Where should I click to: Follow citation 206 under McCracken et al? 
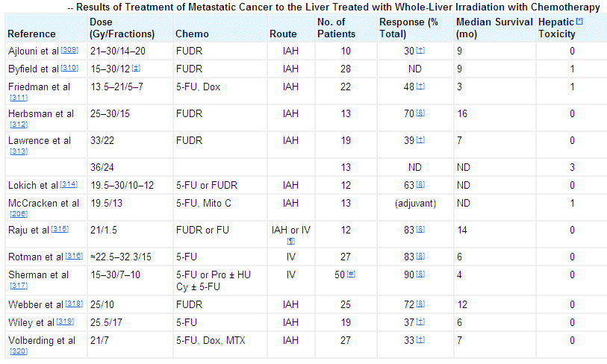tap(19, 213)
